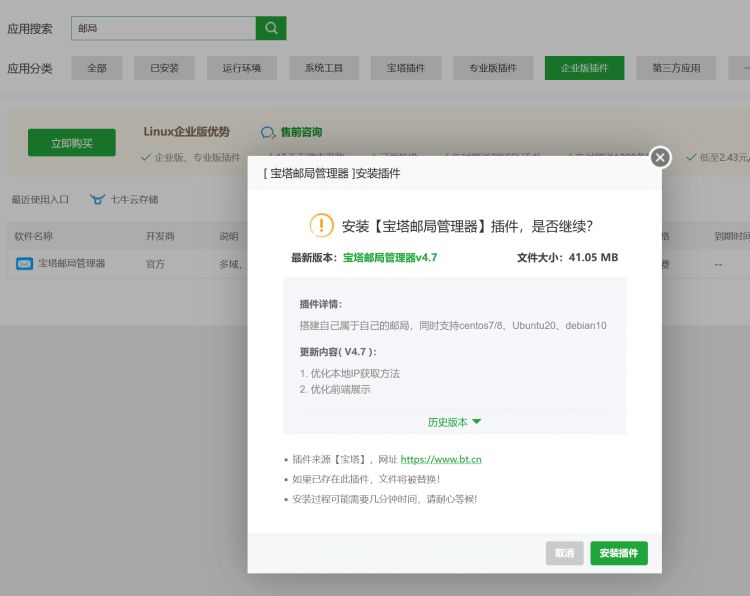The image size is (750, 596).
Task: Click the 文件大小 41.05 MB text
Action: 567,258
